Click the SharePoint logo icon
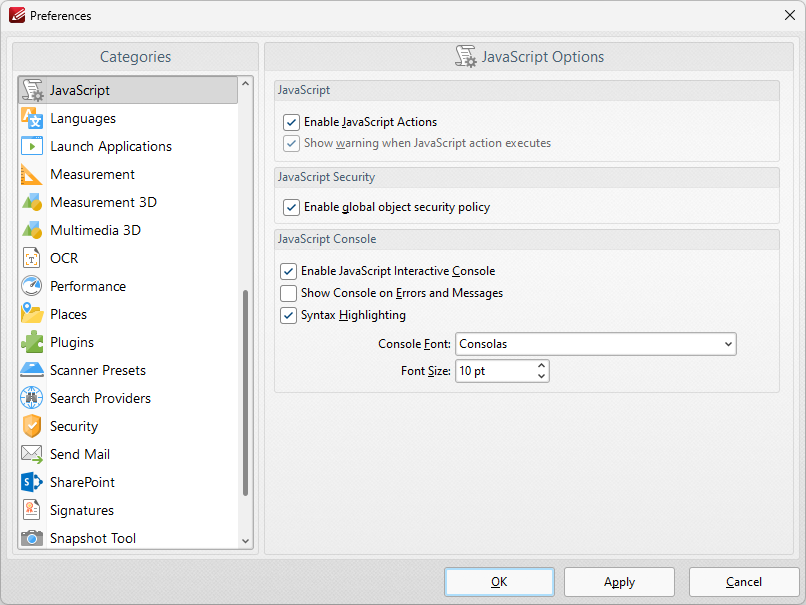 pyautogui.click(x=32, y=482)
